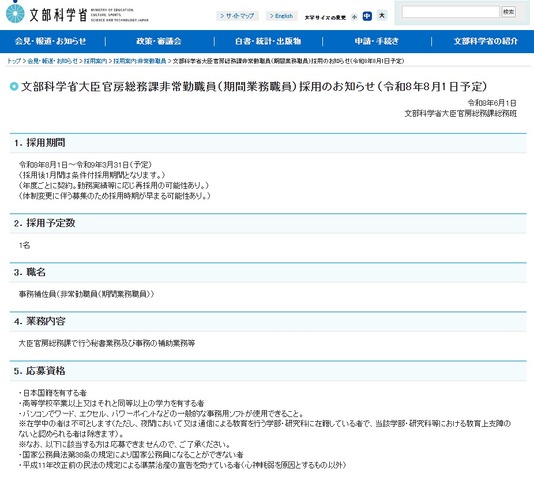Open the 文部科学省の紹介 menu
This screenshot has height=480, width=534.
pos(485,41)
